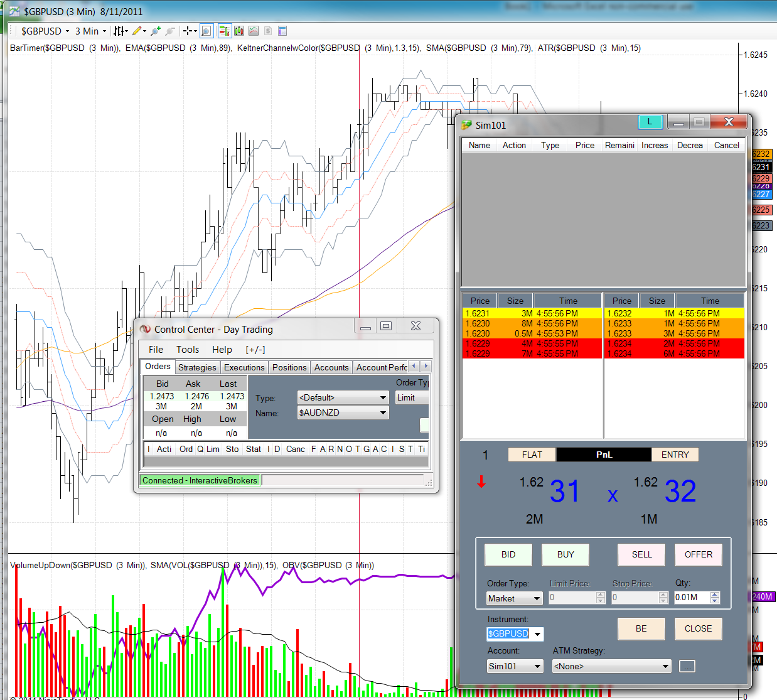Open the Help menu
Viewport: 777px width, 700px height.
(x=222, y=350)
